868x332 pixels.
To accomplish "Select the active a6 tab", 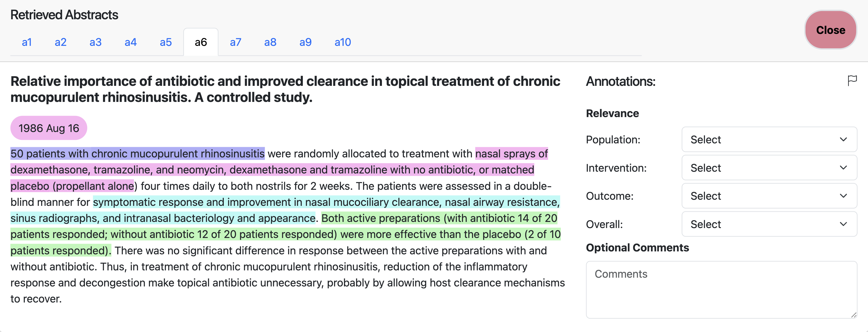I will tap(200, 42).
